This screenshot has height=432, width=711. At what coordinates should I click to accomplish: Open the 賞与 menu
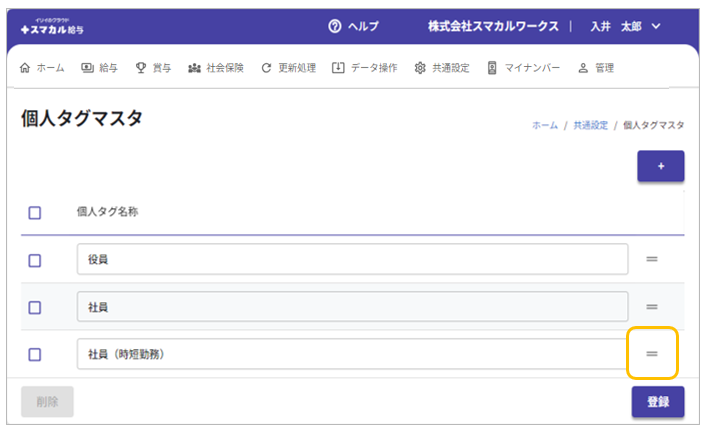[153, 68]
